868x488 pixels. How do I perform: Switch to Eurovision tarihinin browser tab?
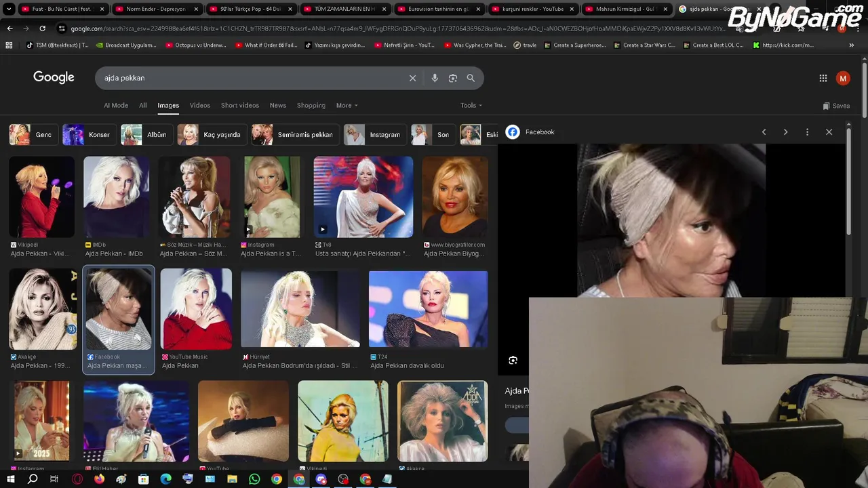[437, 9]
